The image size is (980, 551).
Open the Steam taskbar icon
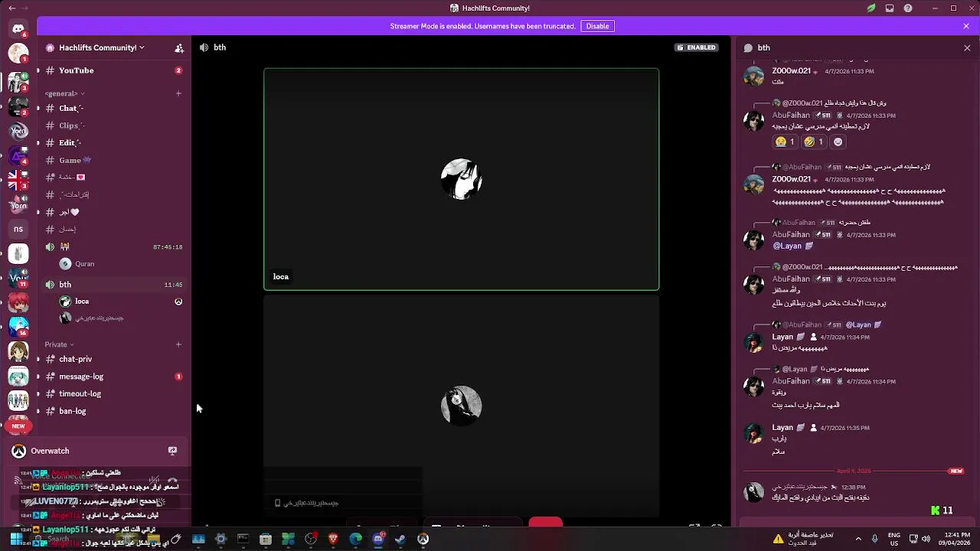pyautogui.click(x=400, y=540)
